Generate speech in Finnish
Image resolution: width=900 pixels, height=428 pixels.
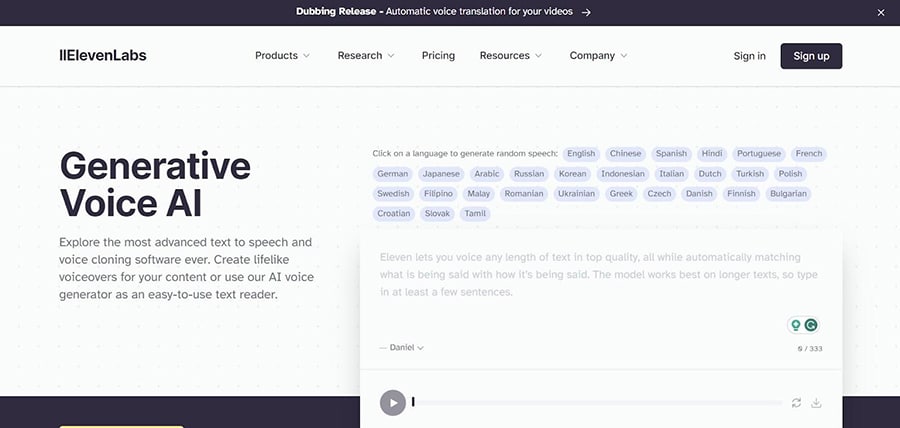tap(742, 194)
